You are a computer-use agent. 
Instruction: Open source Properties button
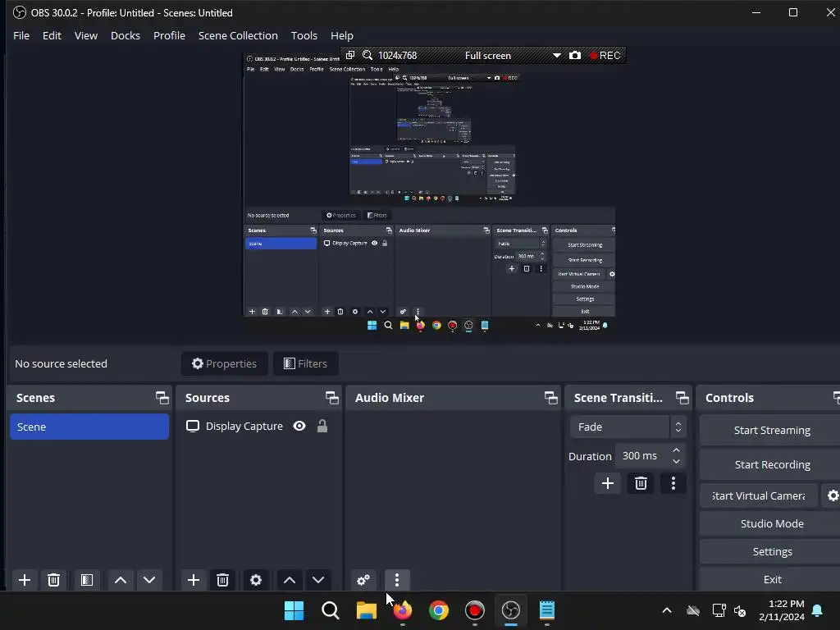[x=225, y=363]
